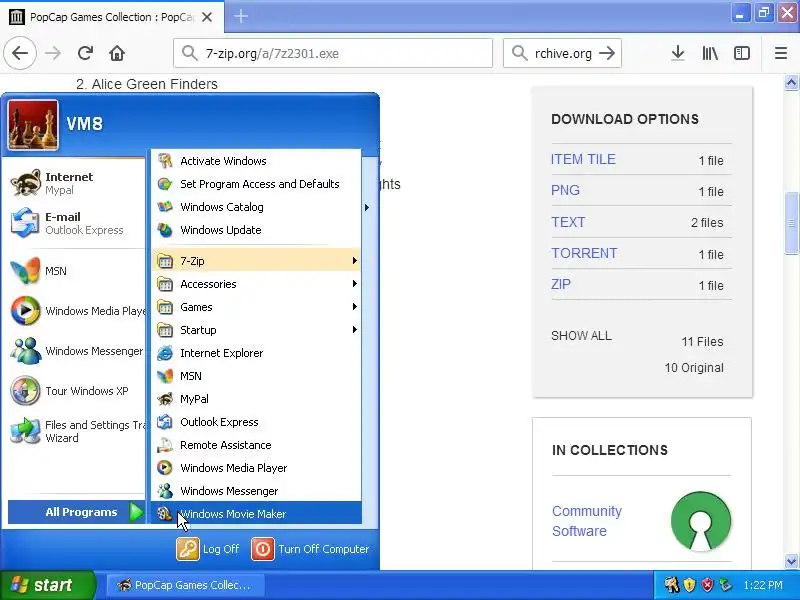Click SHOW ALL files link

[x=581, y=336]
